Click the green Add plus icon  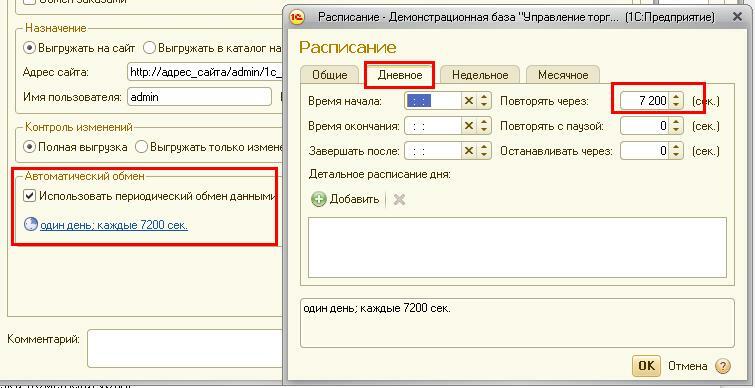point(318,199)
